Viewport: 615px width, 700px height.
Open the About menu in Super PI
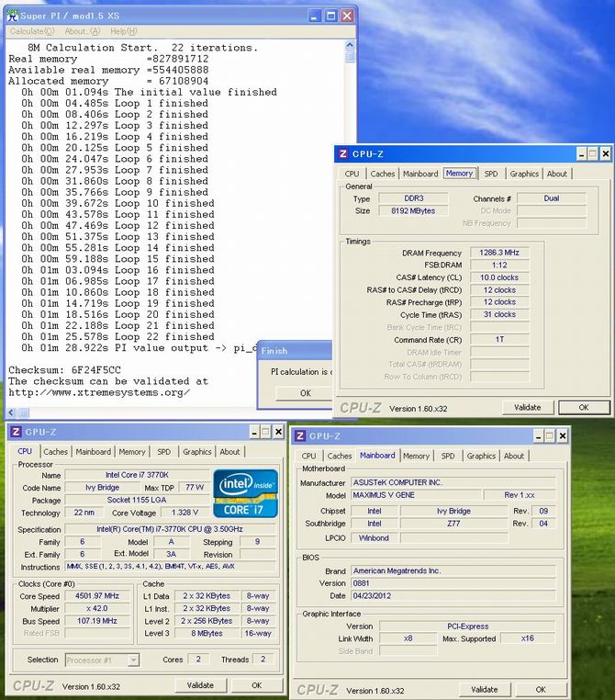pos(82,31)
